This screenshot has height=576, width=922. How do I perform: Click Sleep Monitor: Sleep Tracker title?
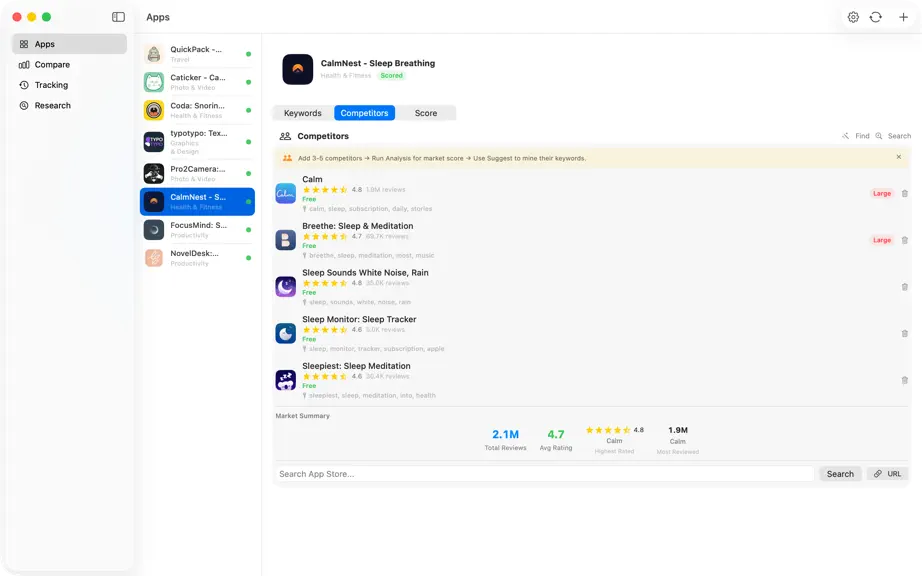[x=359, y=319]
